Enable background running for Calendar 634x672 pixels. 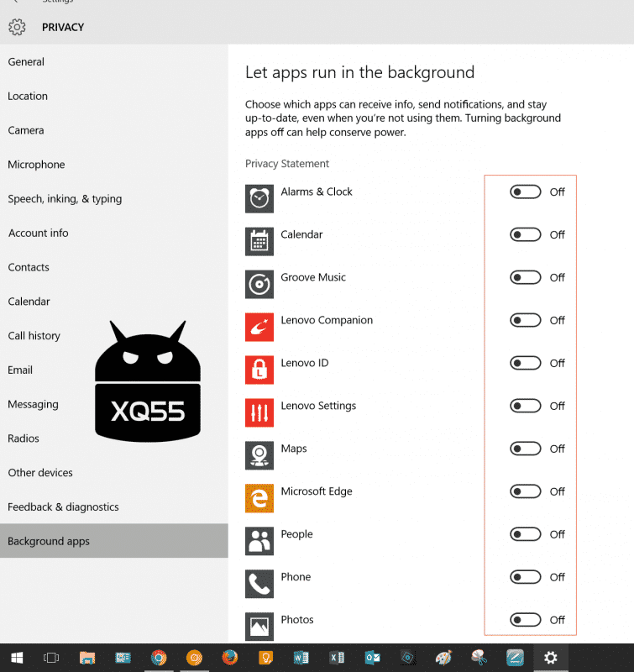525,234
